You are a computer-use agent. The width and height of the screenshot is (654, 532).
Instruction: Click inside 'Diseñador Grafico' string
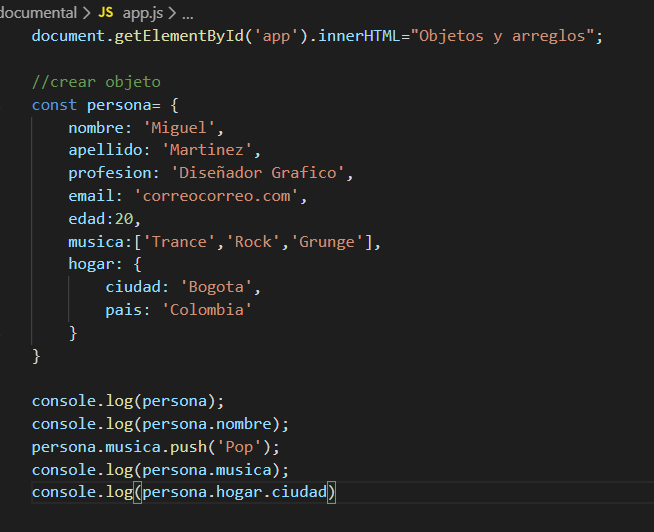click(257, 173)
